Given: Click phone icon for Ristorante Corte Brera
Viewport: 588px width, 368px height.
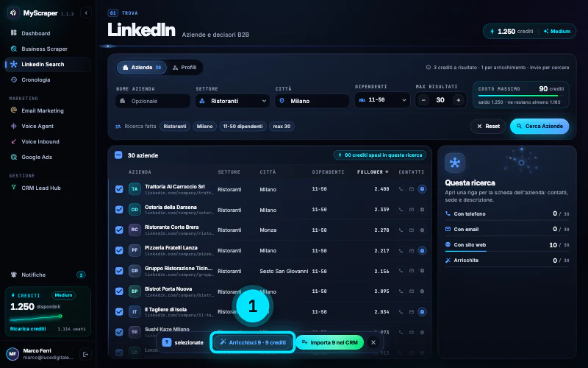Looking at the screenshot, I should point(401,230).
